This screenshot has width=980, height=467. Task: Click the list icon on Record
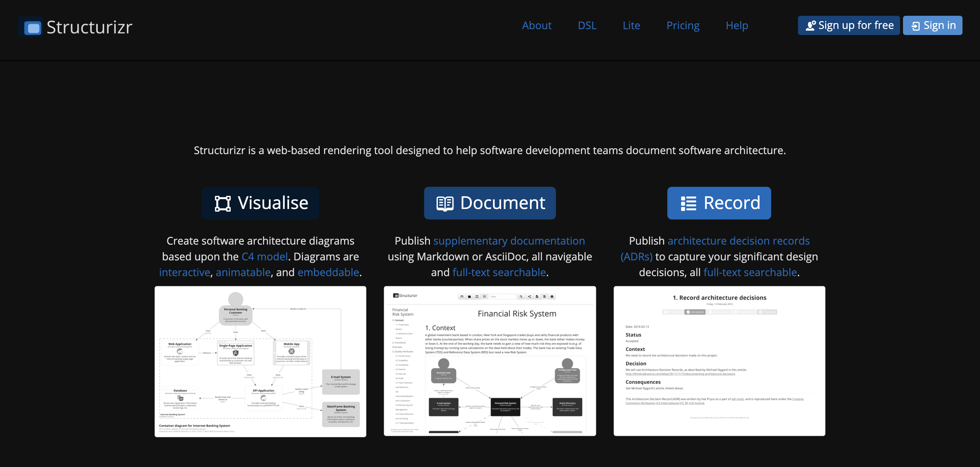pyautogui.click(x=688, y=204)
